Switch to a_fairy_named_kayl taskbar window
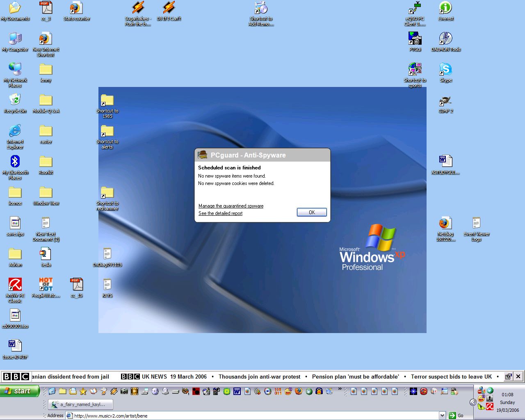525x420 pixels. [80, 404]
